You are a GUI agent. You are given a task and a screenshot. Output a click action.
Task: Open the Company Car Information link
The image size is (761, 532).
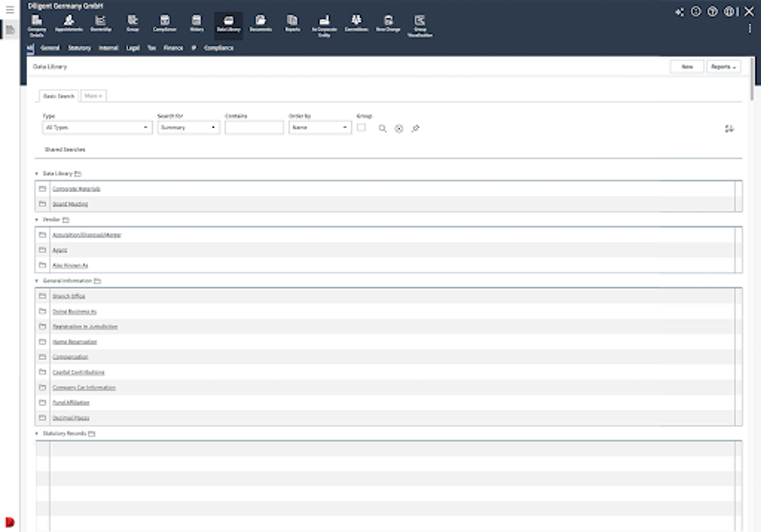point(84,388)
